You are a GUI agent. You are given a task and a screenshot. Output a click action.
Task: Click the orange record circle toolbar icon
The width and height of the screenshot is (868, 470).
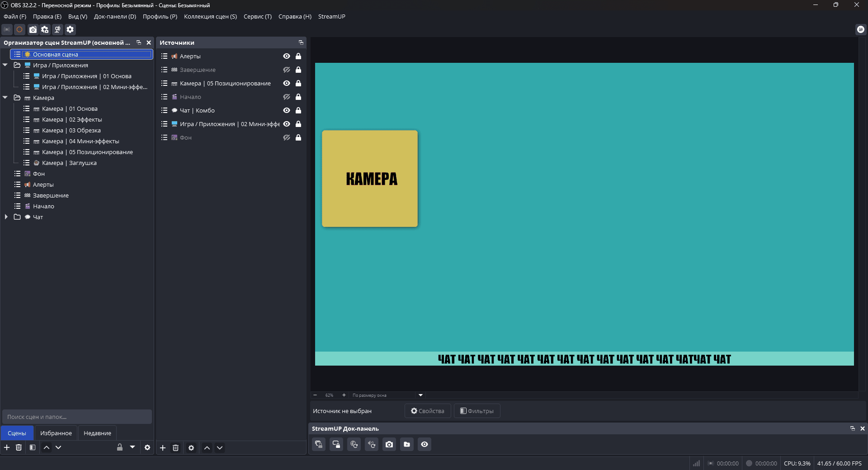click(19, 29)
